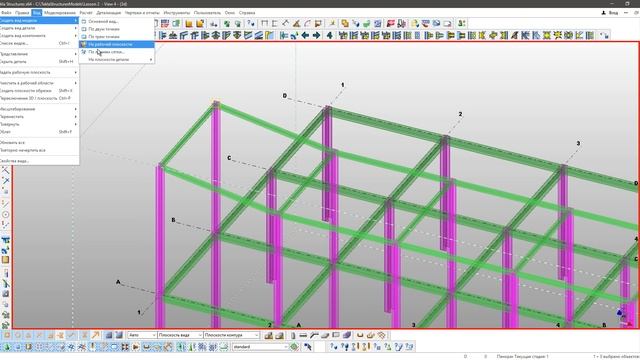Open the Инструменты menu

coord(176,13)
